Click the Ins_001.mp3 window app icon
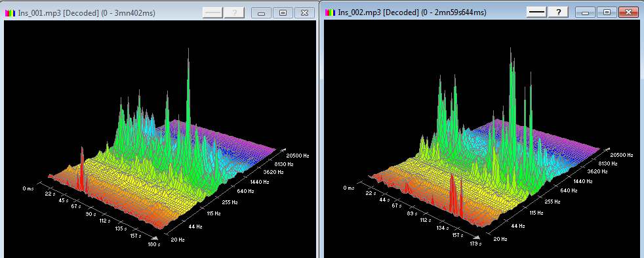 pos(10,12)
